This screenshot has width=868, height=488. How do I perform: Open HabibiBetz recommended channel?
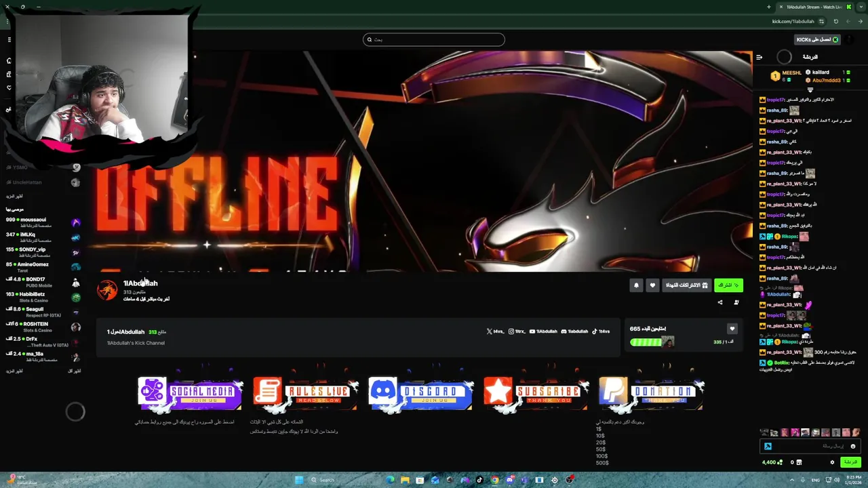[x=42, y=297]
